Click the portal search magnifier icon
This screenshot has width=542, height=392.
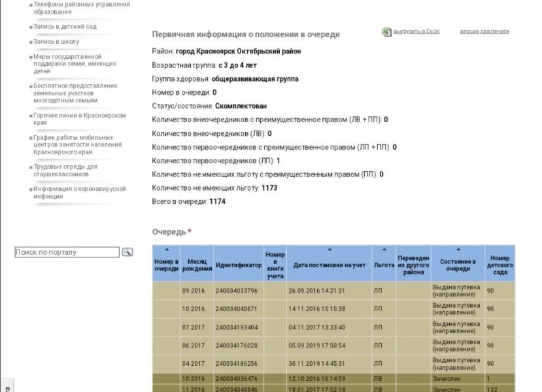coord(127,252)
